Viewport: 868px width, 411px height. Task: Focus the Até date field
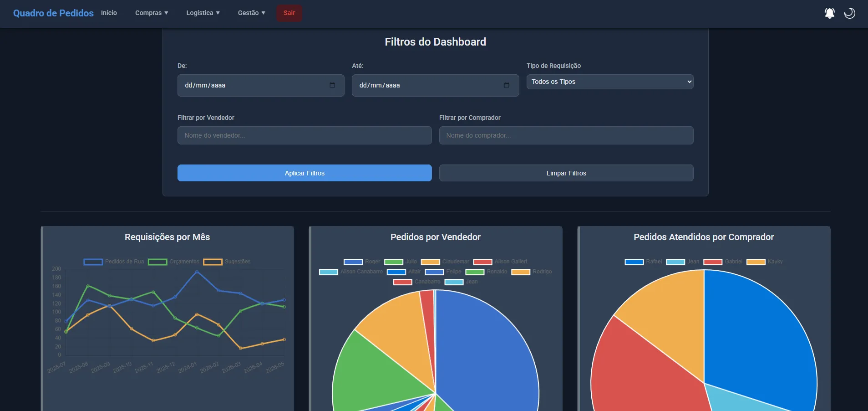pos(435,85)
